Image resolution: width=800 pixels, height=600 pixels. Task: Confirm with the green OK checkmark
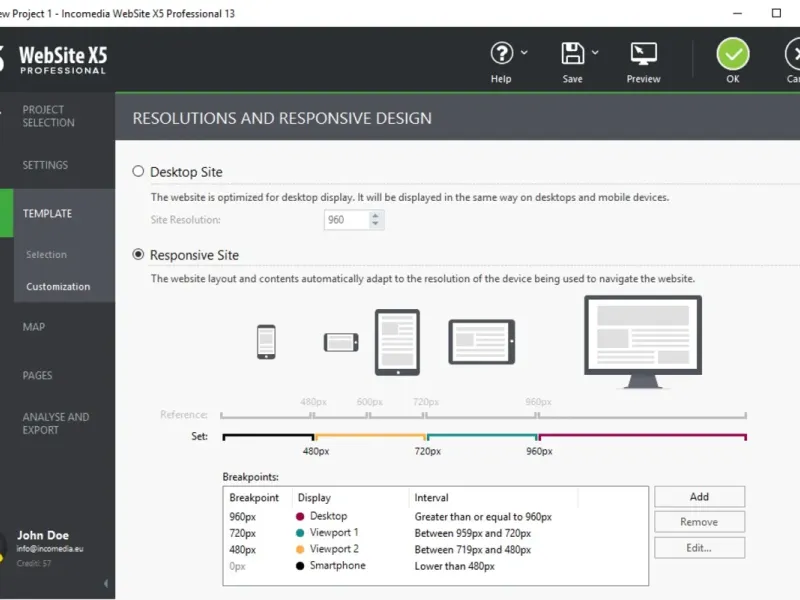[x=733, y=54]
